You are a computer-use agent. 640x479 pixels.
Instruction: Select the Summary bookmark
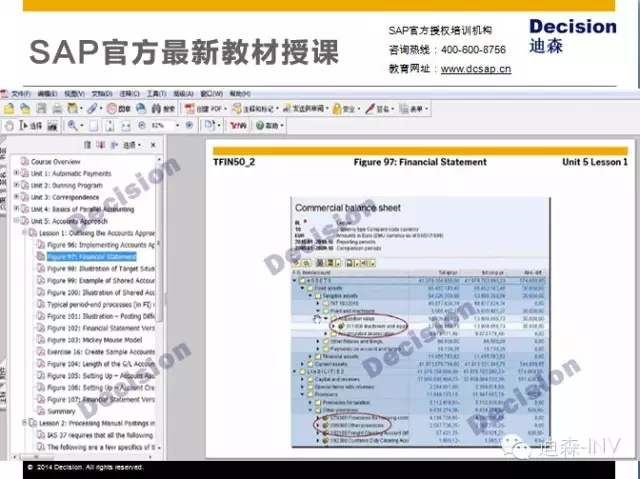[x=61, y=411]
